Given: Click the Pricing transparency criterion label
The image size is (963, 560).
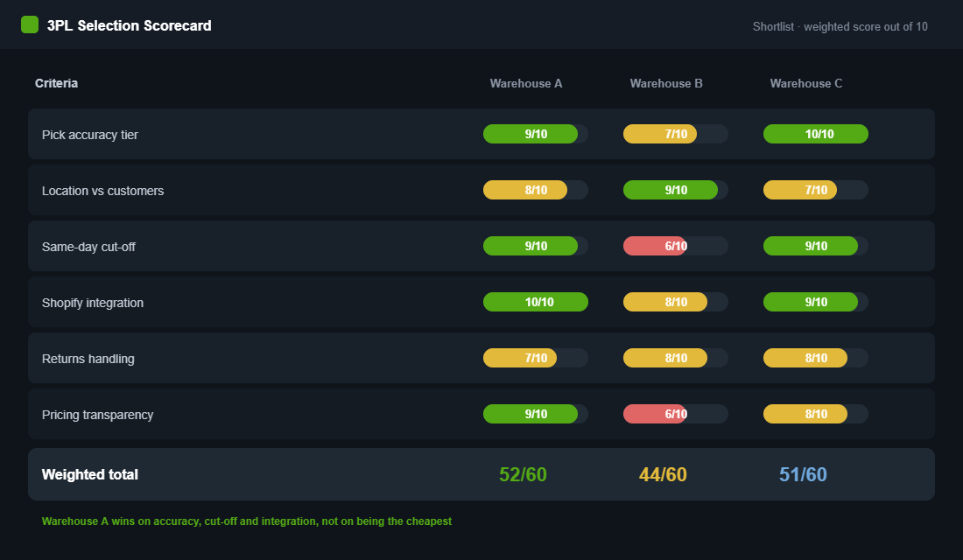Looking at the screenshot, I should (98, 415).
